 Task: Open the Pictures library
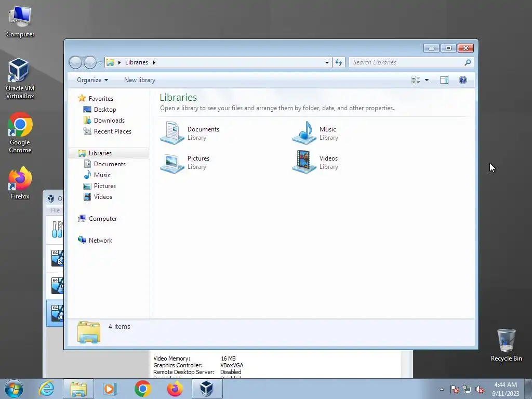pos(185,163)
